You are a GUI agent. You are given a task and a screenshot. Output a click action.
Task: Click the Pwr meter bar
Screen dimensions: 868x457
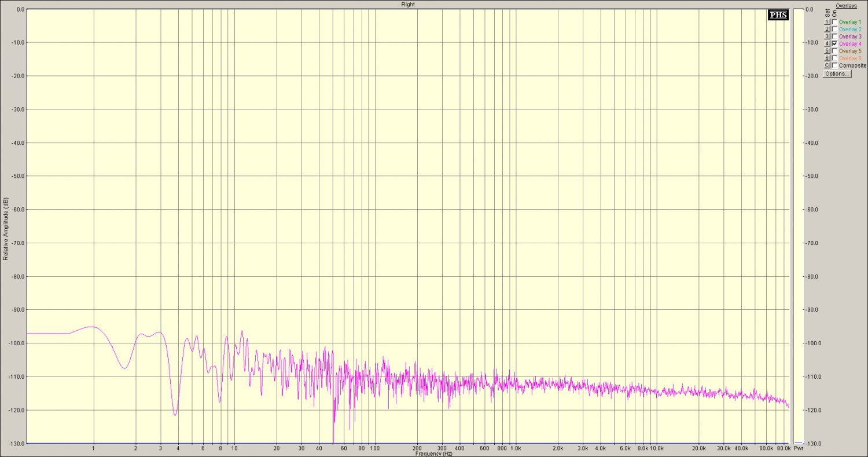[x=799, y=226]
